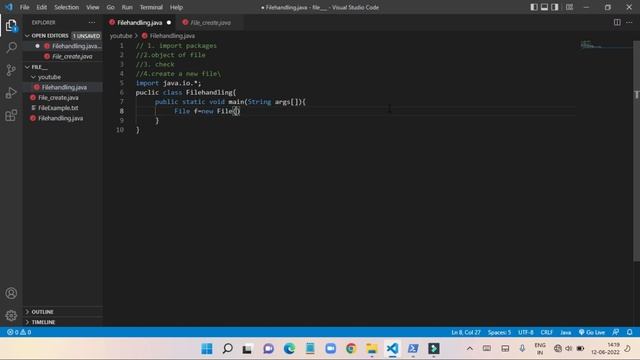Click Go Live in status bar
Screen dimensions: 640x360
tap(592, 332)
